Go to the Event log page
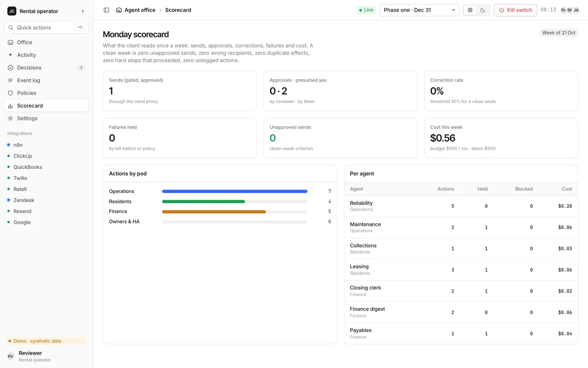Screen dimensions: 588x368 coord(46,80)
